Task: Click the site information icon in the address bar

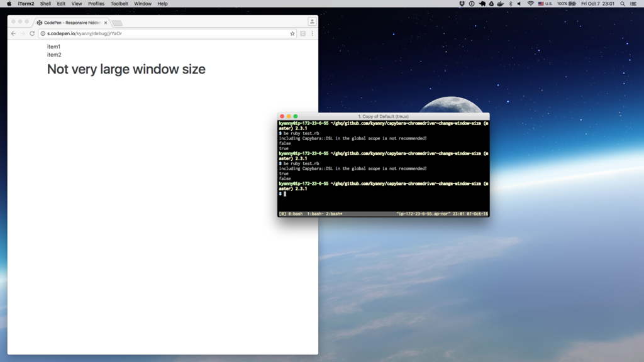Action: click(43, 34)
